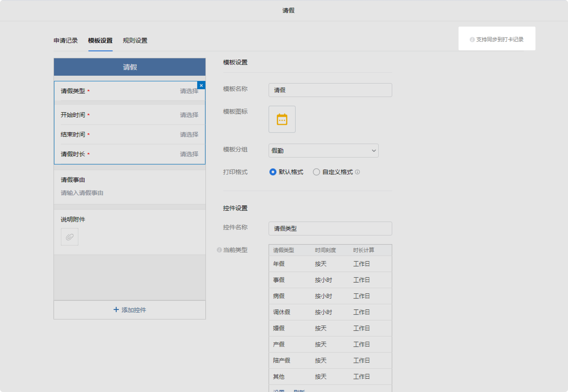Select the 默认格式 print format radio
The width and height of the screenshot is (568, 392).
click(273, 172)
